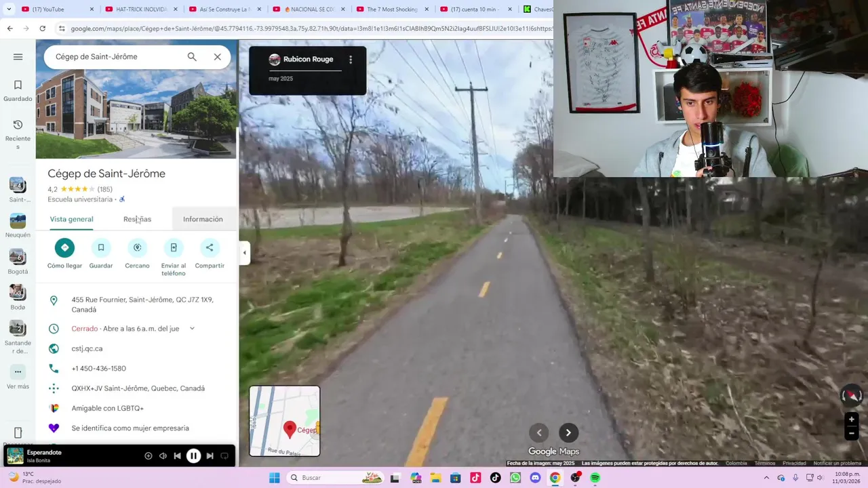This screenshot has width=868, height=488.
Task: Click the site info icon in the address bar
Action: point(62,28)
